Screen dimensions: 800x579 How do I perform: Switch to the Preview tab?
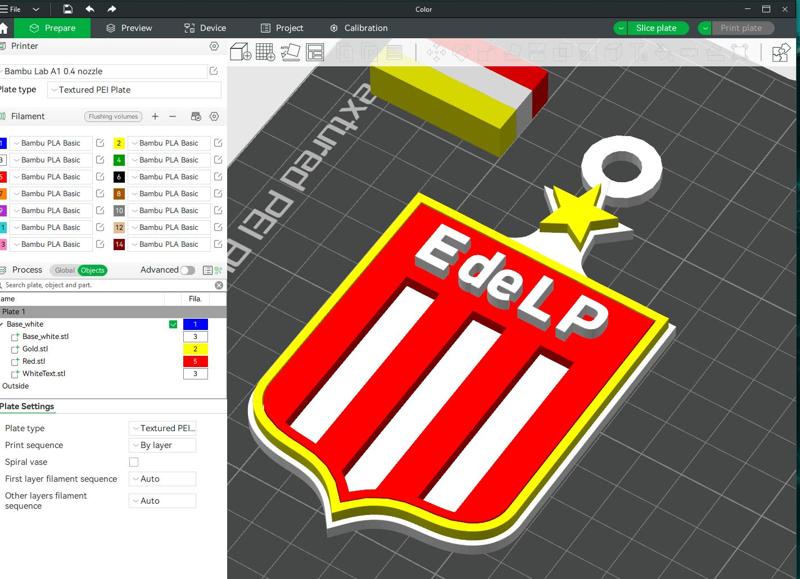pyautogui.click(x=129, y=28)
